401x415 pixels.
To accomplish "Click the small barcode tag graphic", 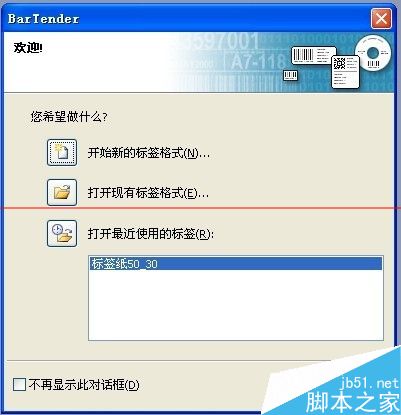I will point(291,75).
